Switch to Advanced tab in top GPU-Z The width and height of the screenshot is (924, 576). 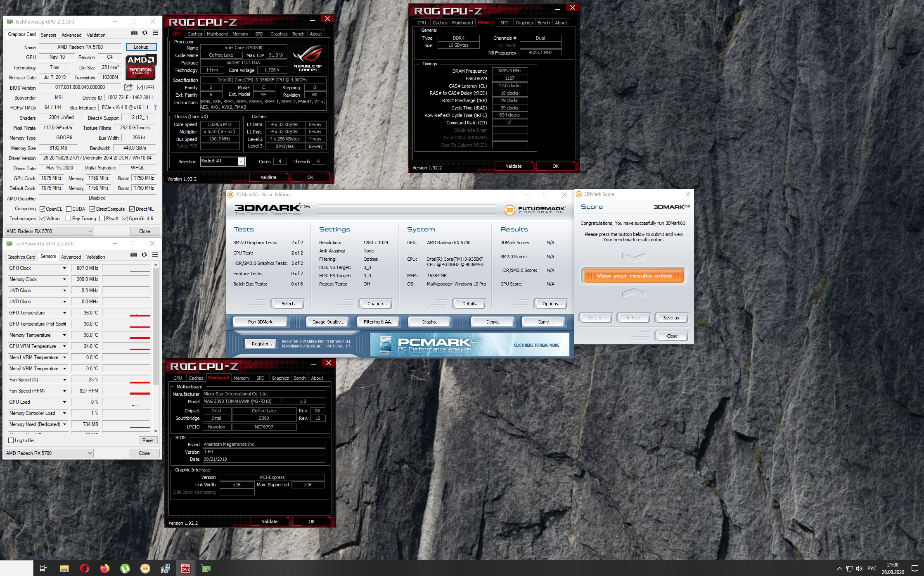coord(71,35)
